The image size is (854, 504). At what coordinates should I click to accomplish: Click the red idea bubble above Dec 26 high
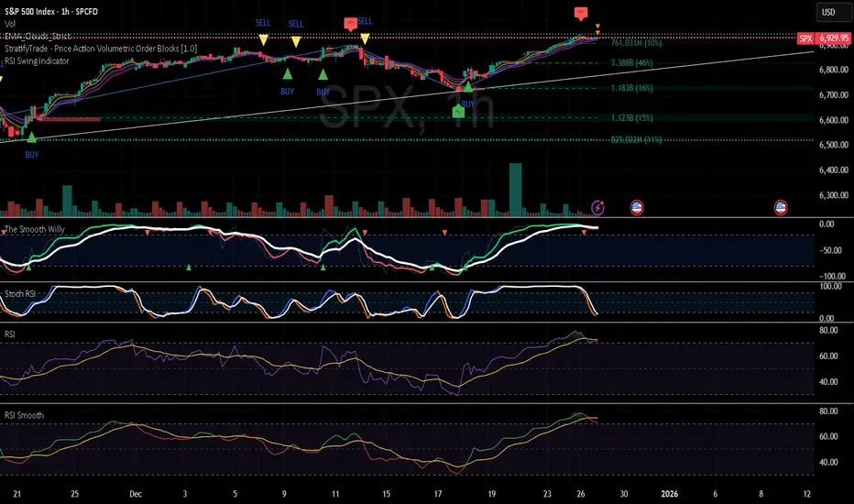[x=581, y=13]
